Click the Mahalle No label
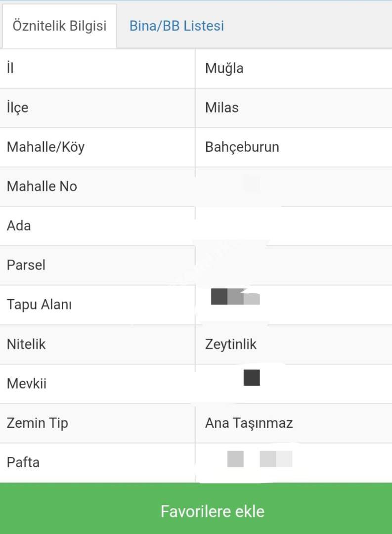The height and width of the screenshot is (534, 392). [42, 186]
